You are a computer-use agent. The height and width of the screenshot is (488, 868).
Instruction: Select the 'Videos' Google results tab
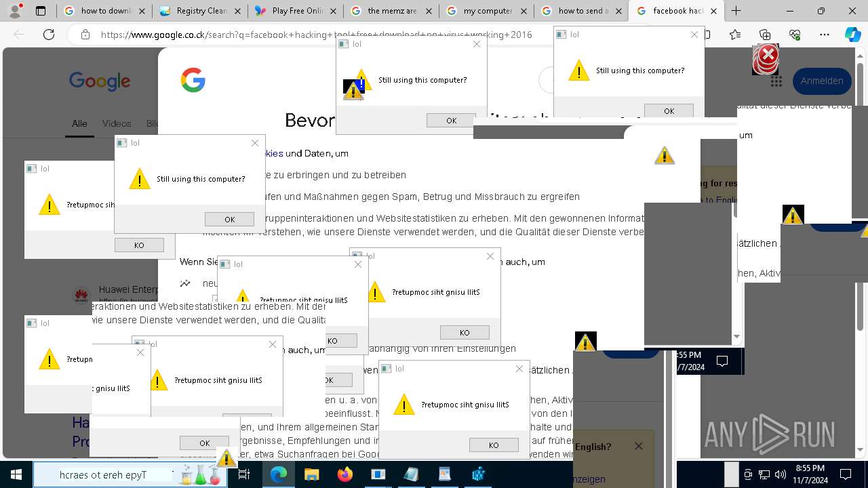(x=117, y=123)
